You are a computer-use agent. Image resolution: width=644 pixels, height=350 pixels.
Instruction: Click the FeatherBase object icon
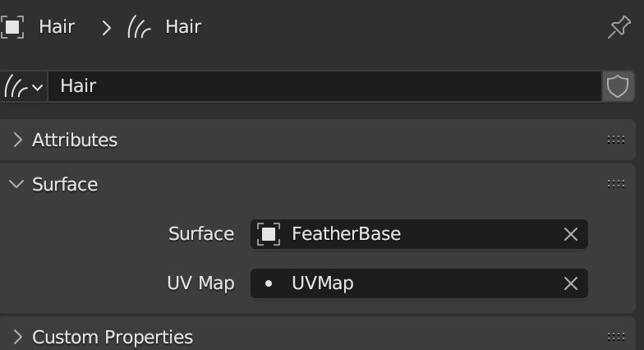click(x=269, y=234)
